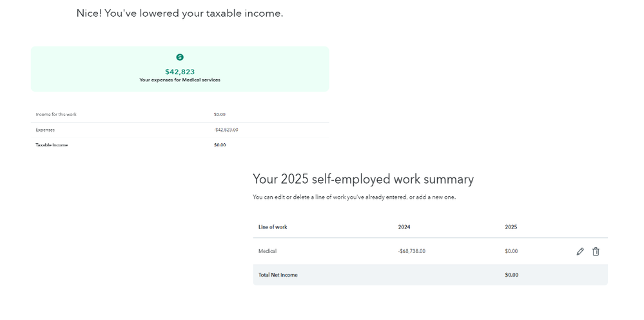Click the 2024 column header
The width and height of the screenshot is (644, 320).
coord(404,227)
